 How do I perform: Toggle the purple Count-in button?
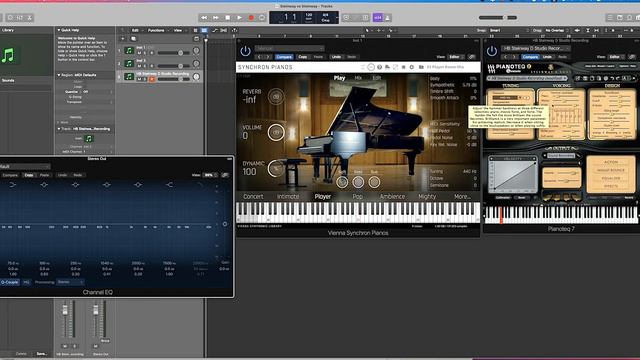pos(378,18)
